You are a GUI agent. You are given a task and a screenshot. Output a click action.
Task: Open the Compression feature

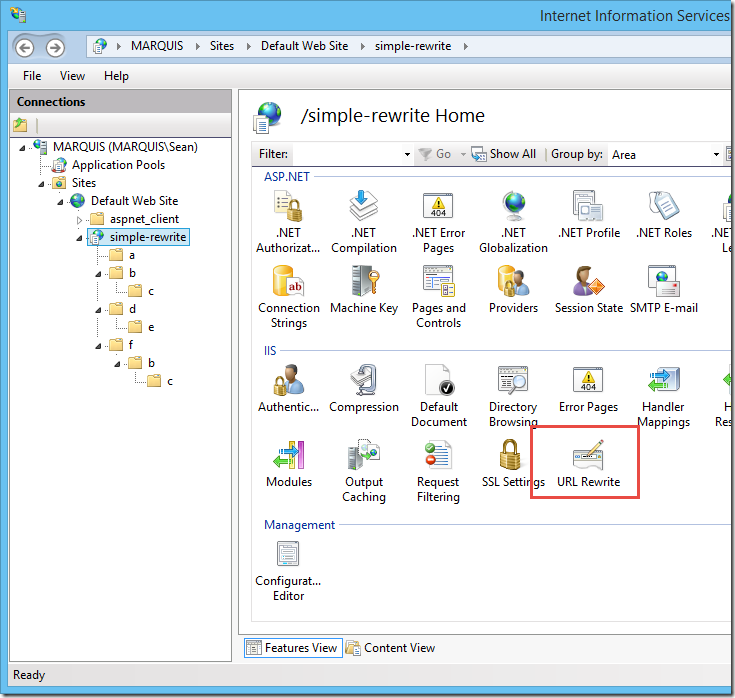point(364,389)
